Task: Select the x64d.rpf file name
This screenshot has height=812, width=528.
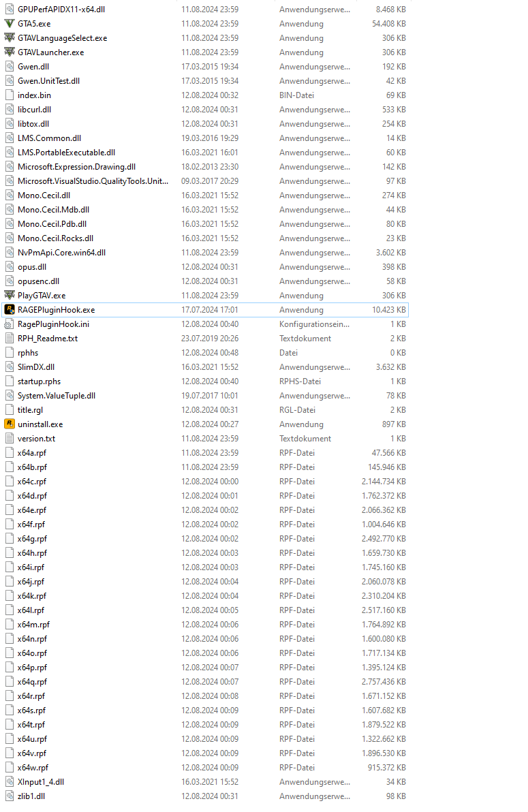Action: pyautogui.click(x=32, y=496)
